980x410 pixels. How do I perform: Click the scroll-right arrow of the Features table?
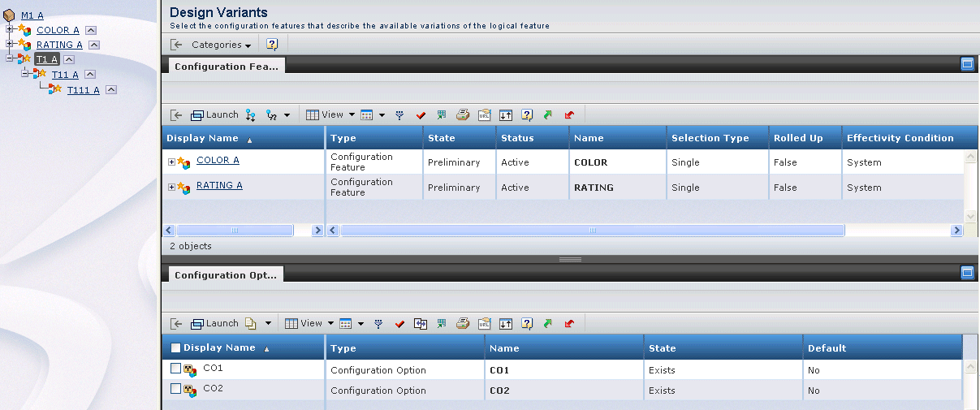click(956, 231)
